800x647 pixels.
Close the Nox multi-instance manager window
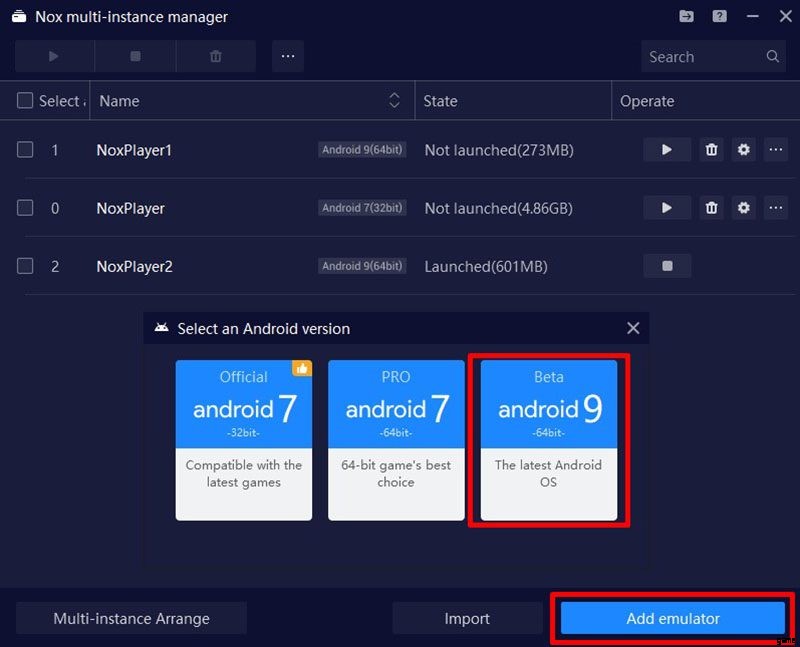coord(786,16)
